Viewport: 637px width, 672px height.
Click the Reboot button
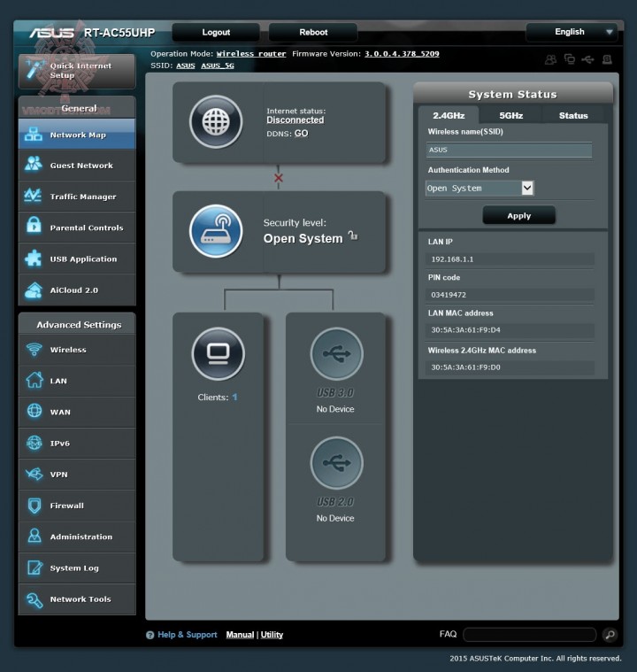coord(313,32)
